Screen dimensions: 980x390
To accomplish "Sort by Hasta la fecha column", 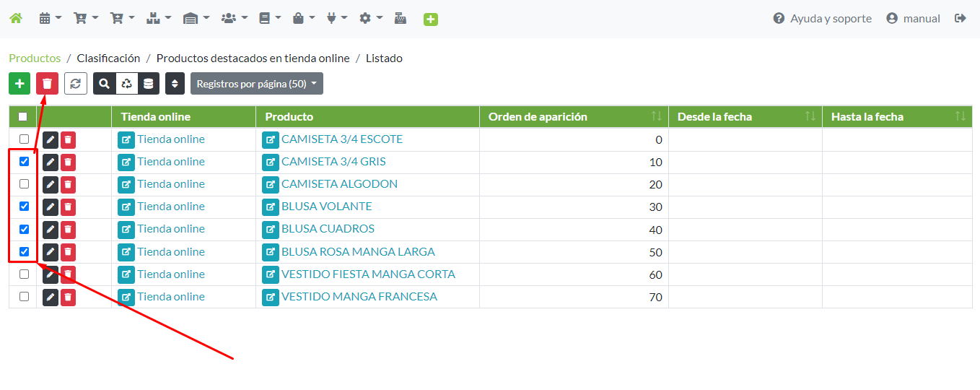I will click(x=897, y=116).
